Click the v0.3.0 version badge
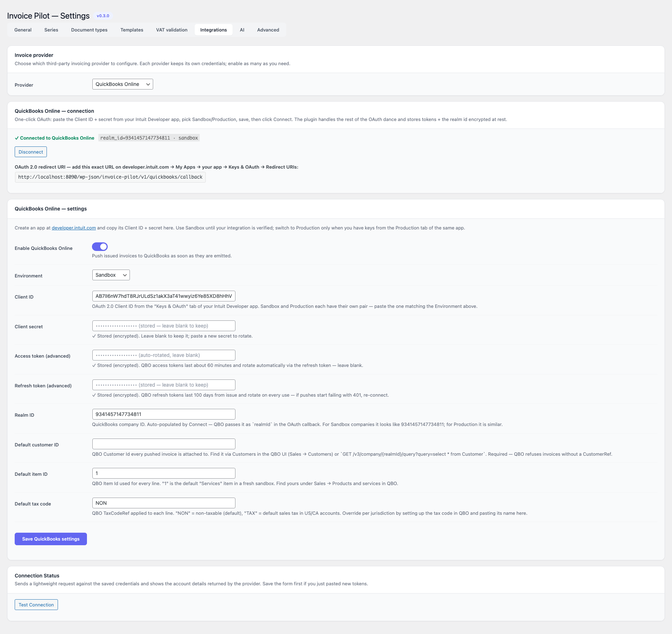672x634 pixels. point(103,16)
